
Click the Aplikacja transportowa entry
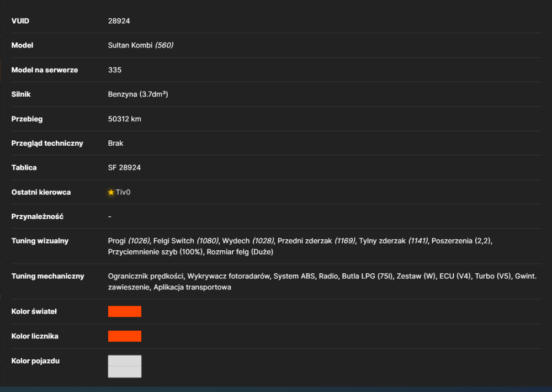(192, 287)
